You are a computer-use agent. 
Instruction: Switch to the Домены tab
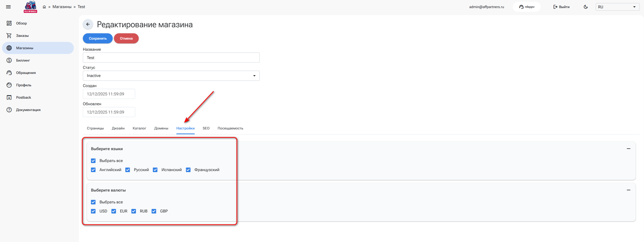(161, 128)
